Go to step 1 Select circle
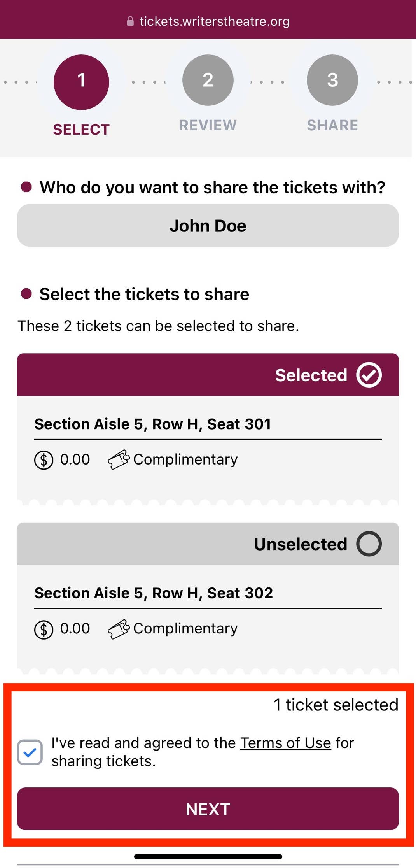Viewport: 416px width, 868px height. (x=81, y=82)
